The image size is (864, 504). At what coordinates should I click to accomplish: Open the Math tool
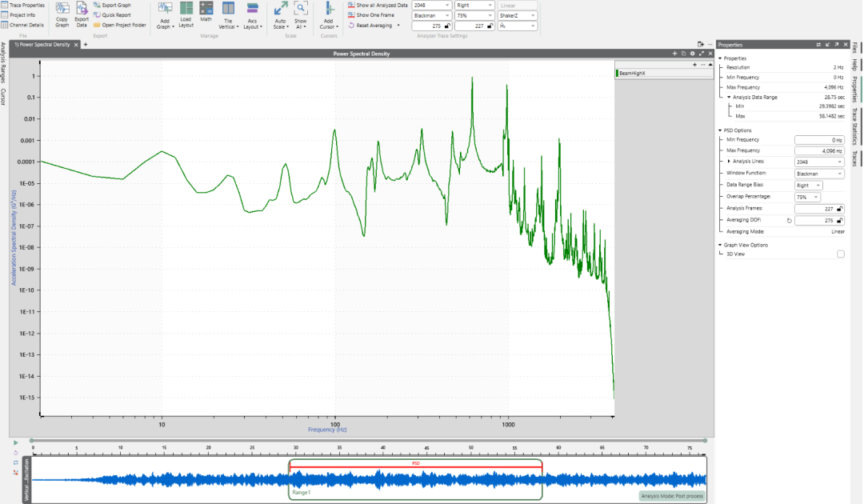point(206,12)
